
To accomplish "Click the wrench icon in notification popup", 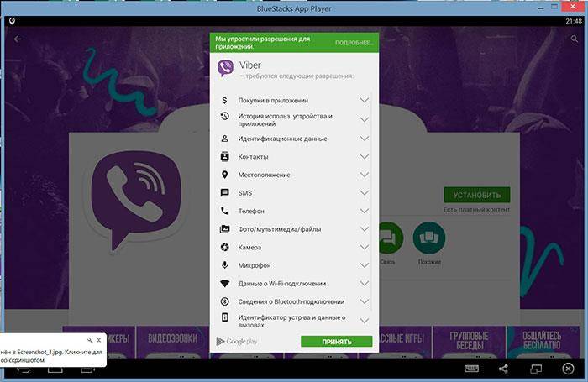I will tap(90, 340).
